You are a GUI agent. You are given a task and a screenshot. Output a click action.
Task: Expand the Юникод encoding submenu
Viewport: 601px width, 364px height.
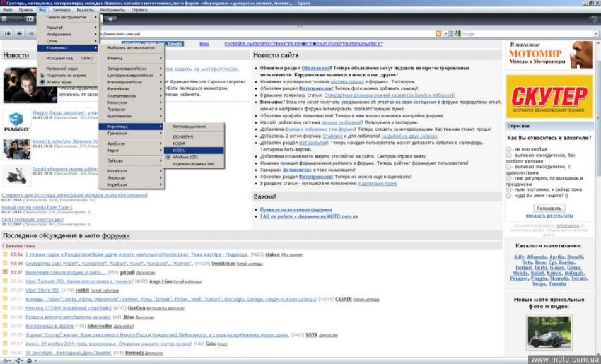(132, 58)
